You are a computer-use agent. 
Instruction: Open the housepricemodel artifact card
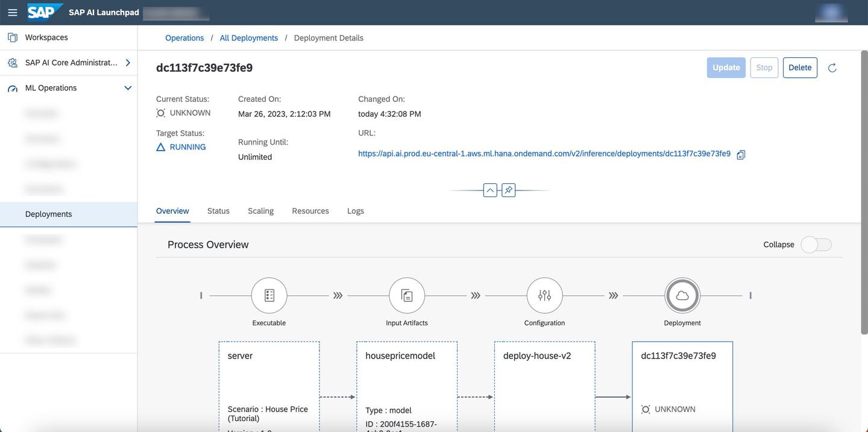pyautogui.click(x=407, y=387)
